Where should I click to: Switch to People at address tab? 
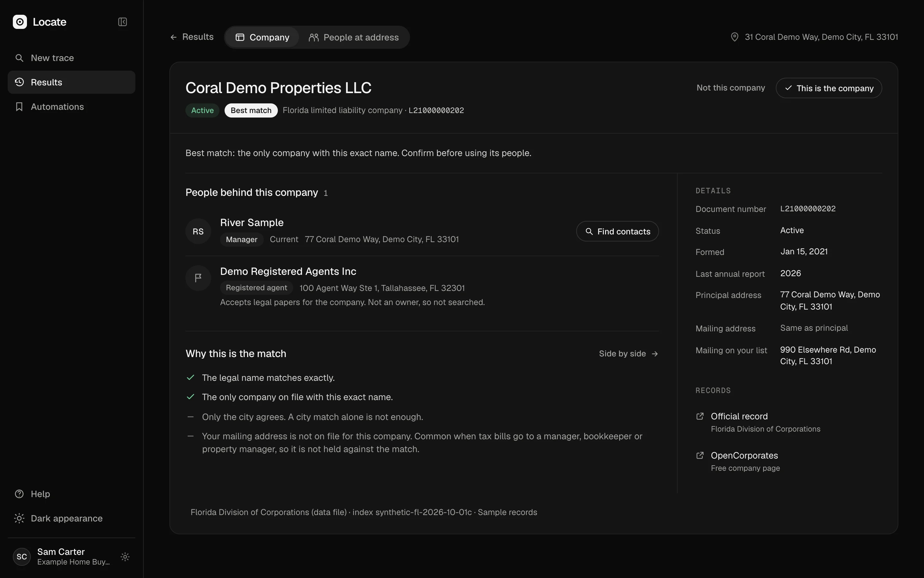point(354,37)
